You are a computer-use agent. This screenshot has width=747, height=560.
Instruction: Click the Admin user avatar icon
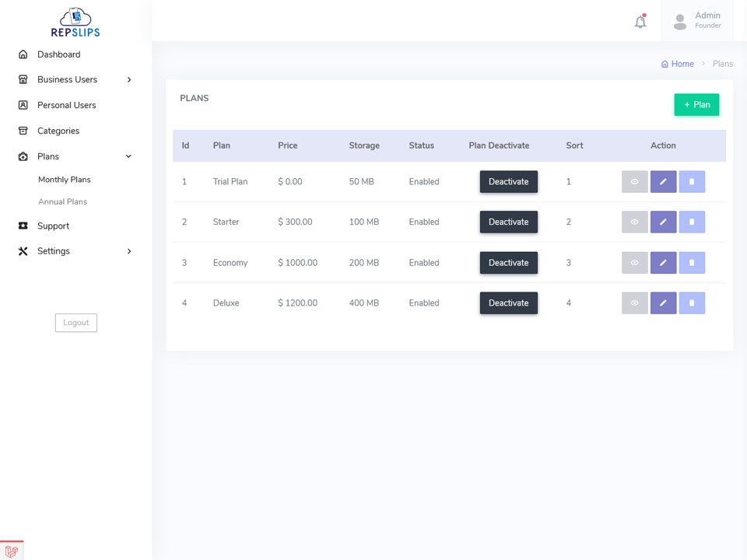[680, 22]
